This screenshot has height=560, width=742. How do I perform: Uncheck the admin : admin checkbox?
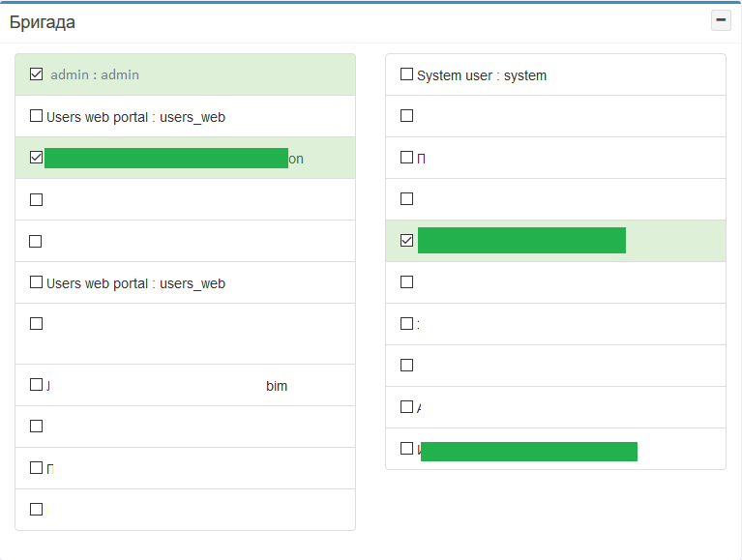click(x=37, y=74)
